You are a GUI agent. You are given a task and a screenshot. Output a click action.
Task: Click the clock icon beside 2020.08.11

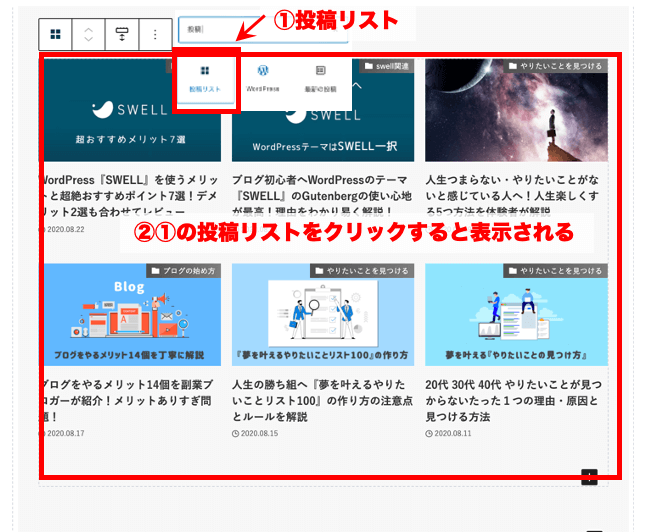coord(429,434)
